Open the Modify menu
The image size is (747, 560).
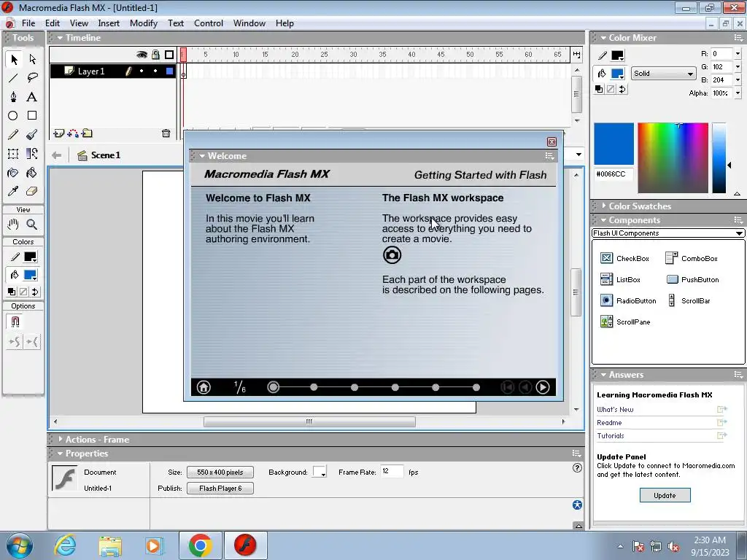(x=144, y=23)
